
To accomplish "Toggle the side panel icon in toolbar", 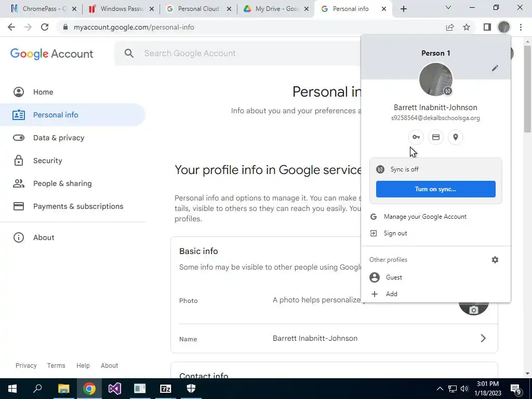I will tap(487, 27).
